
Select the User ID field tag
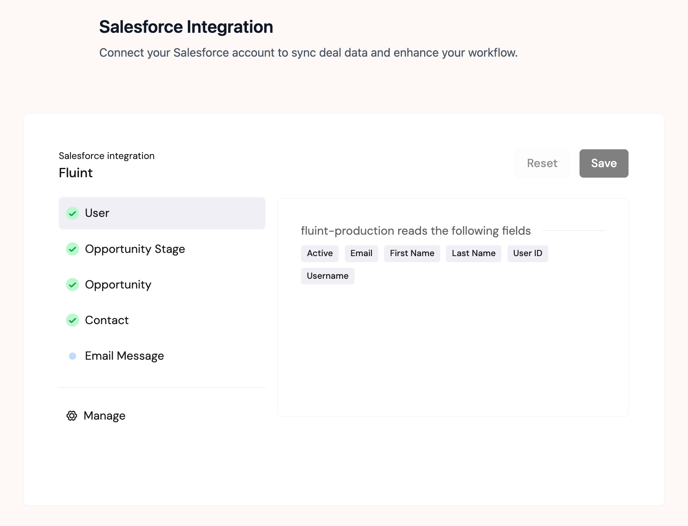click(527, 254)
